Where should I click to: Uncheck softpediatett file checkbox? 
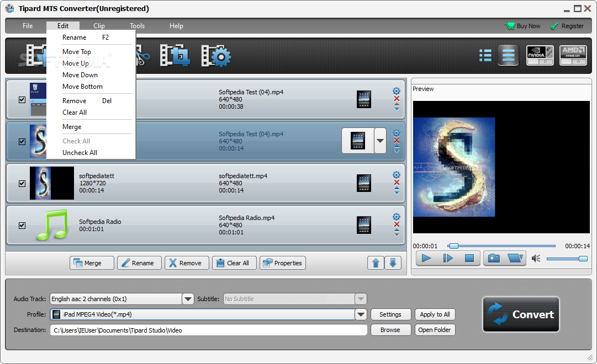[22, 183]
